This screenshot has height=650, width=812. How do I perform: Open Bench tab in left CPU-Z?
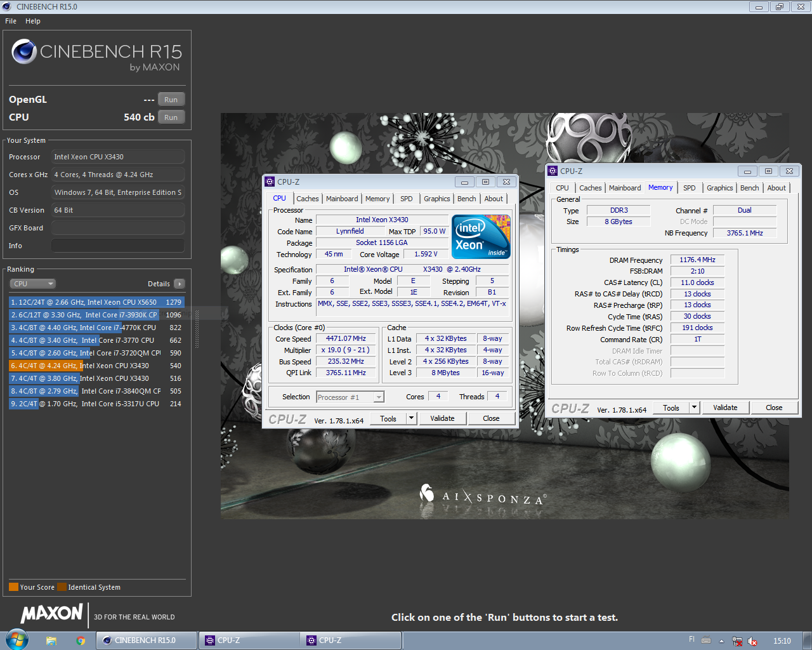[x=467, y=199]
